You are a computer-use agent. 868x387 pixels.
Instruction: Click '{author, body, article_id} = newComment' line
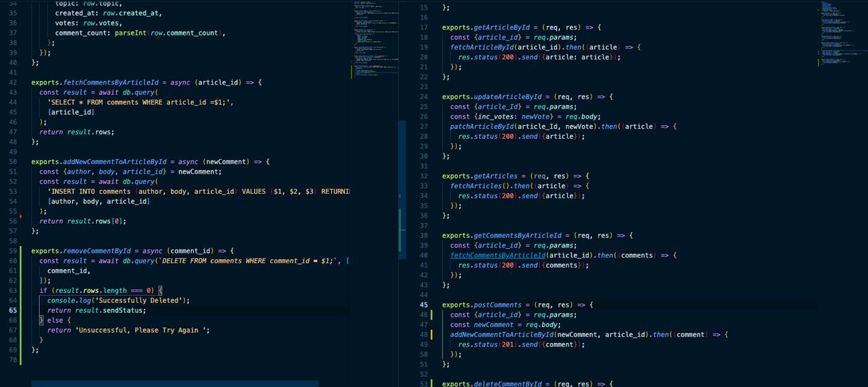click(130, 171)
